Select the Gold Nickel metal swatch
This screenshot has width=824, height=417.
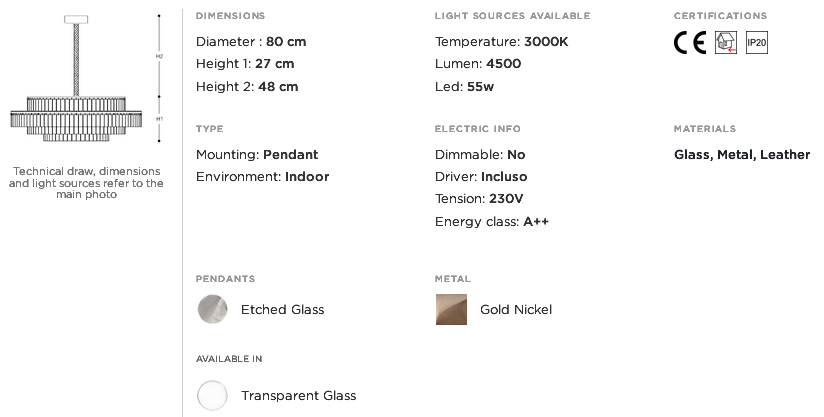[451, 309]
